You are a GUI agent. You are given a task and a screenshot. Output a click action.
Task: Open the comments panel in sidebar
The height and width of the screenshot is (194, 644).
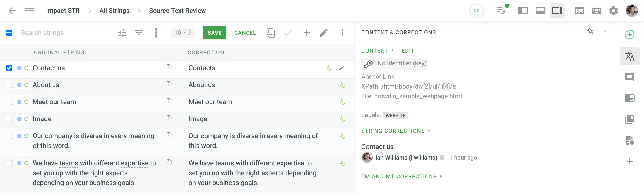click(x=629, y=77)
